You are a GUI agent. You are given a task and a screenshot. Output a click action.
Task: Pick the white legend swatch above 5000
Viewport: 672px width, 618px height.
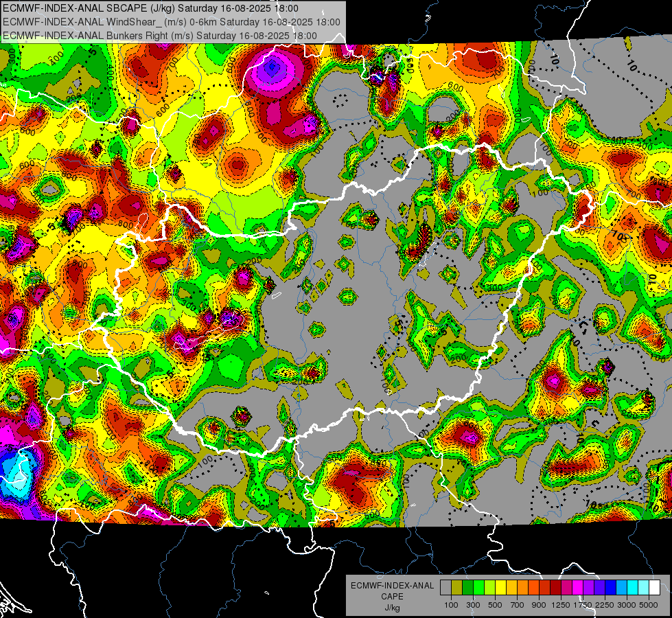point(655,587)
